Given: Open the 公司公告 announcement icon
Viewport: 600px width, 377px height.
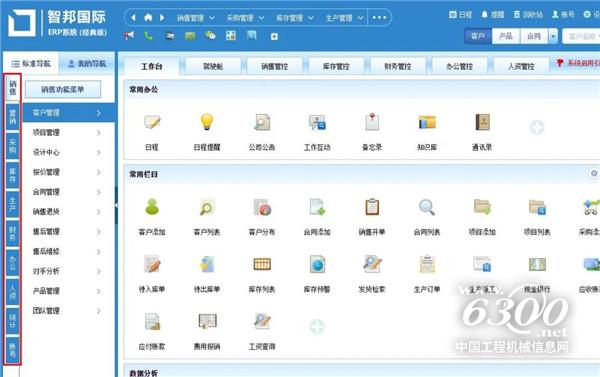Looking at the screenshot, I should pyautogui.click(x=262, y=123).
